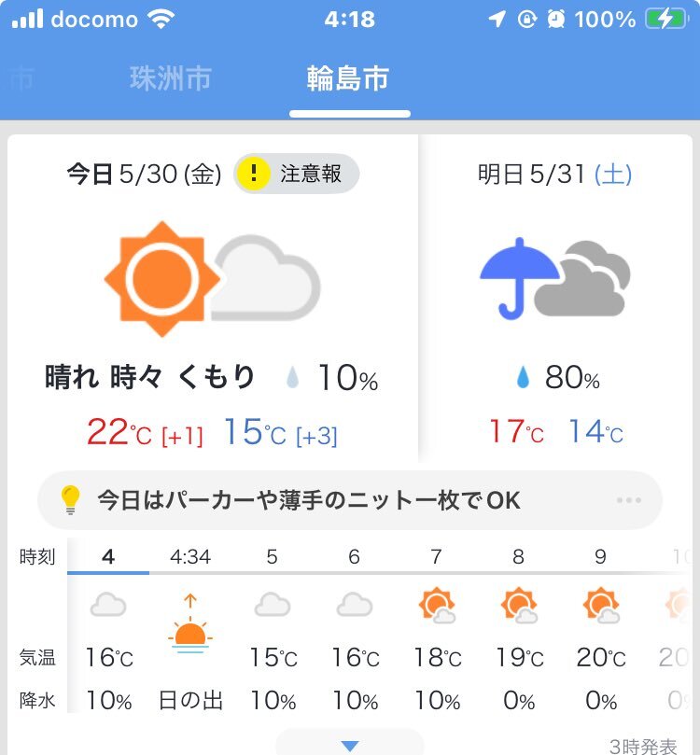Tap the 今日 5/30 (金) date heading
This screenshot has width=700, height=755.
click(x=144, y=174)
